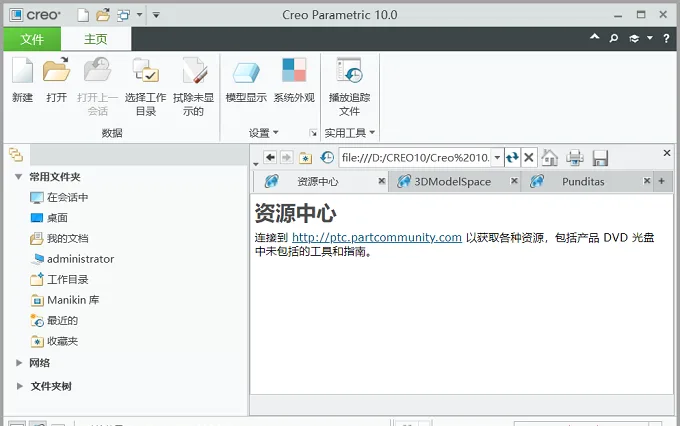Select Desktop (桌面) folder

coord(49,218)
